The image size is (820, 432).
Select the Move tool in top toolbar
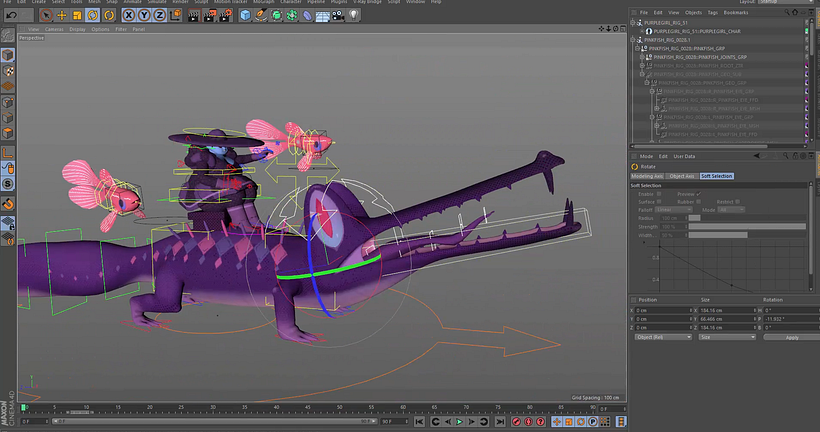point(63,16)
